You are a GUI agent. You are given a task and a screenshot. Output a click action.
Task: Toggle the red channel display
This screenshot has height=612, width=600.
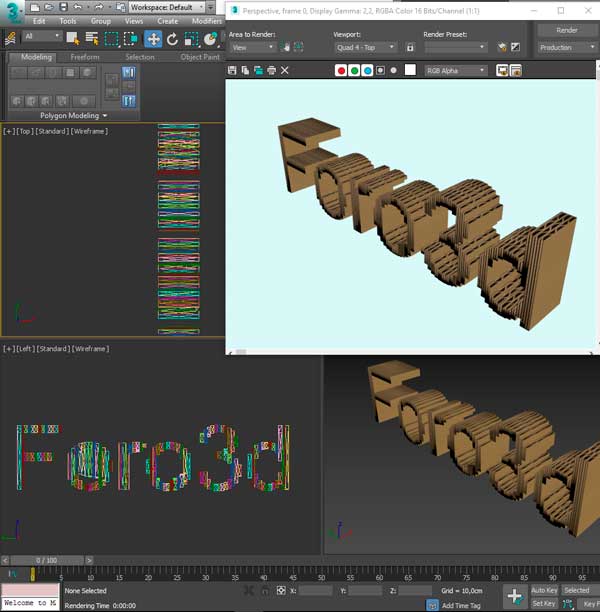click(341, 71)
